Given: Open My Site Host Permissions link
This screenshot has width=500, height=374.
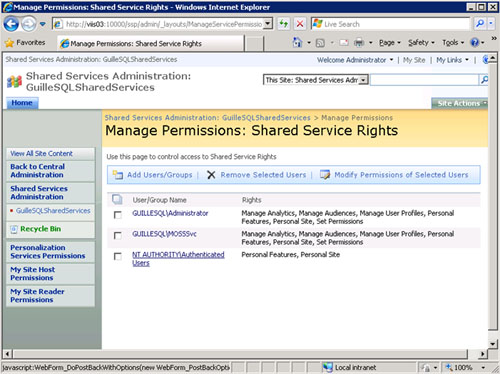Looking at the screenshot, I should click(32, 274).
